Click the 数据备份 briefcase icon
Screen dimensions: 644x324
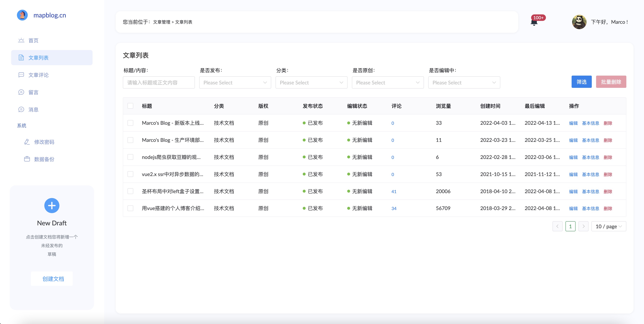27,159
